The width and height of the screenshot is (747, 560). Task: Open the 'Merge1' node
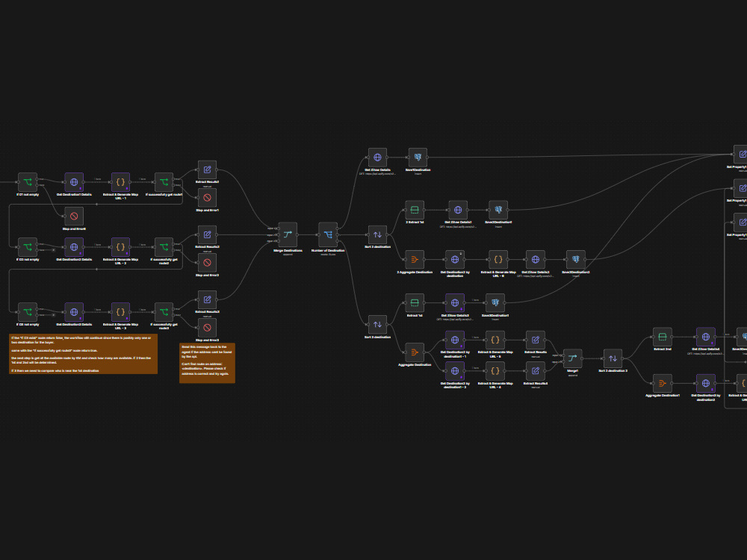pyautogui.click(x=573, y=358)
